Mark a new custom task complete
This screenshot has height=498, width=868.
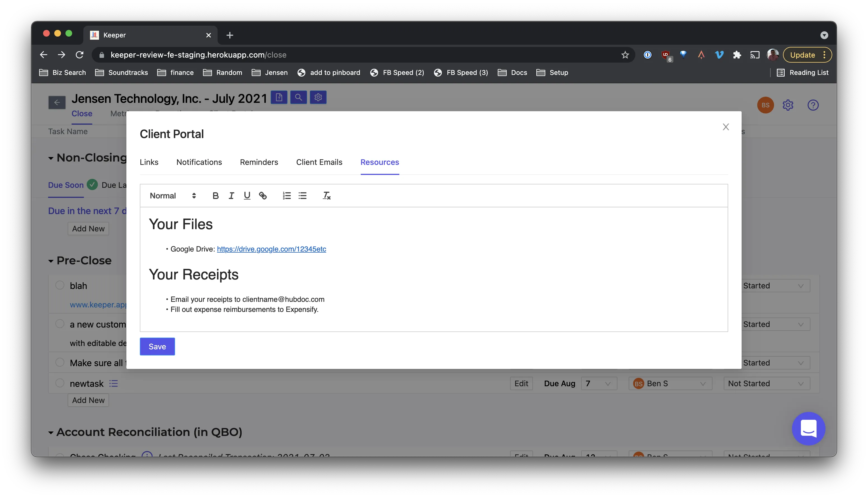pyautogui.click(x=60, y=324)
